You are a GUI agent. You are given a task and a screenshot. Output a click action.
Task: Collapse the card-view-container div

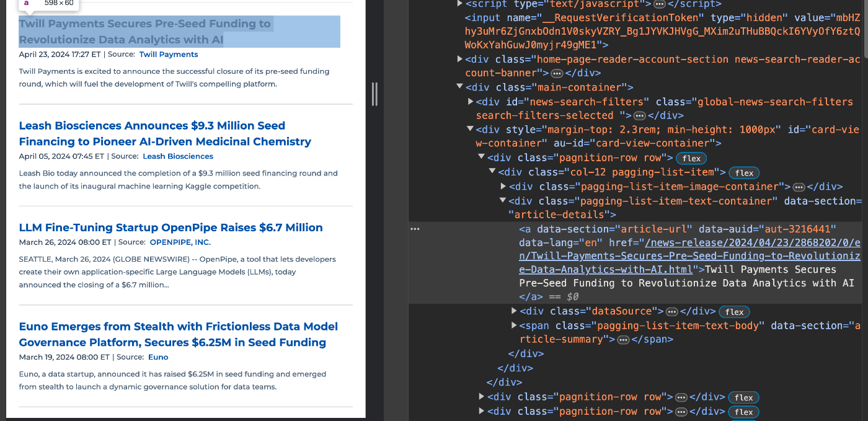tap(471, 130)
